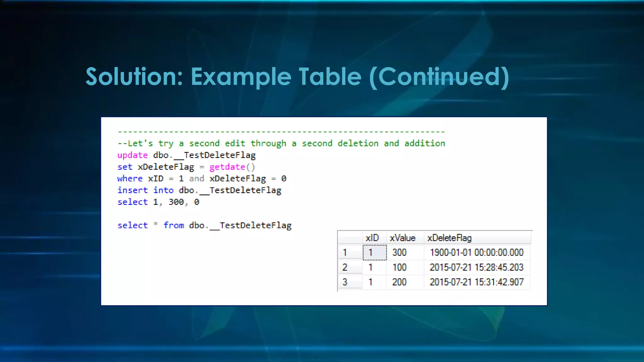Viewport: 644px width, 362px height.
Task: Click the "update dbo.__TestDeleteFlag" code line
Action: [186, 155]
